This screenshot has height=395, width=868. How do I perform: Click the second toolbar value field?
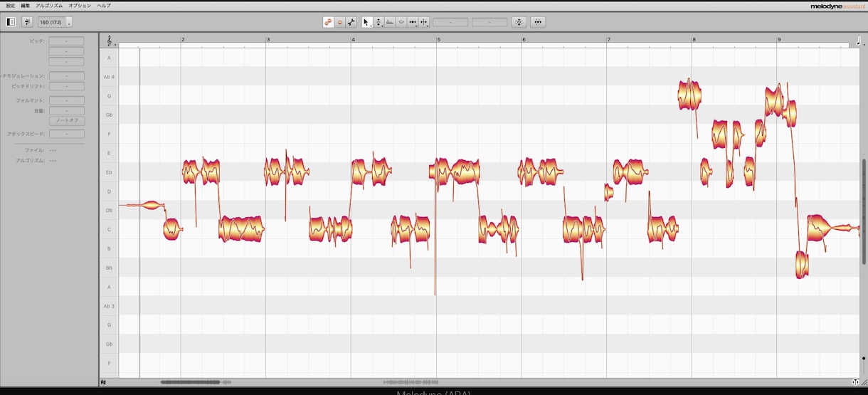coord(489,22)
